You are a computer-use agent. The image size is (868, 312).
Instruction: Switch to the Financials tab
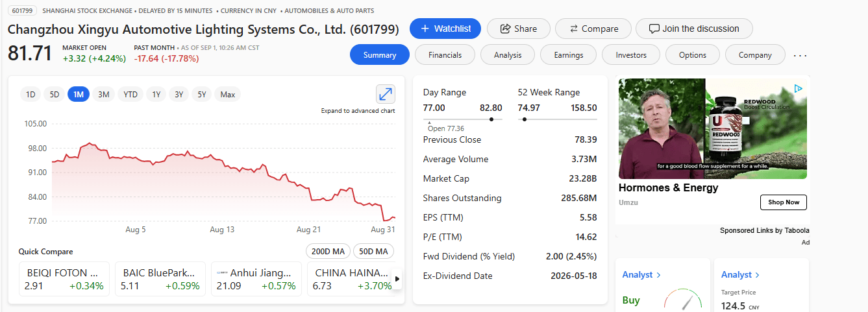pos(445,55)
